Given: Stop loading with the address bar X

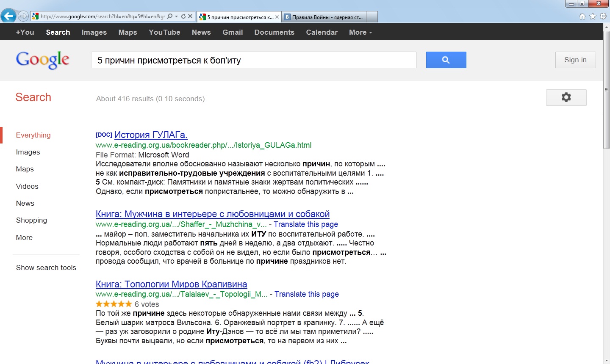Looking at the screenshot, I should click(x=190, y=17).
